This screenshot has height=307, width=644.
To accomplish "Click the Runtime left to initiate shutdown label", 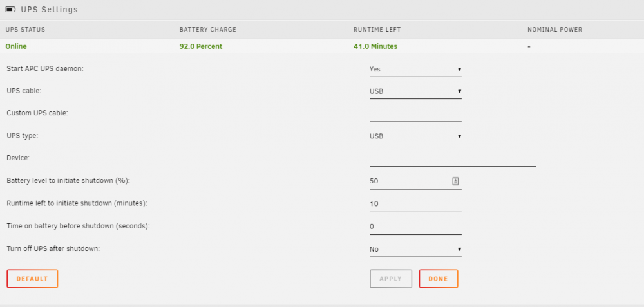I will [77, 203].
